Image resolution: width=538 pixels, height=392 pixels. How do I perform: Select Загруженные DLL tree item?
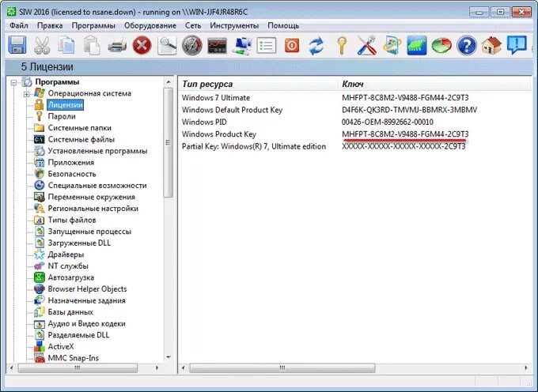coord(79,243)
